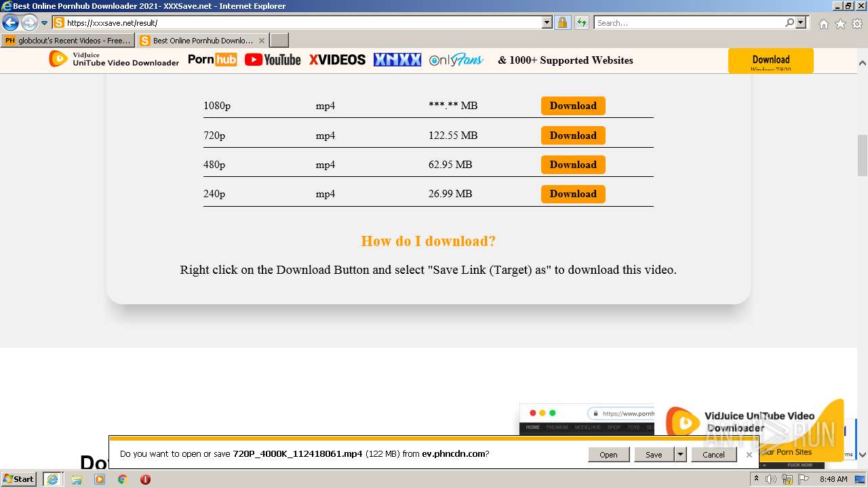
Task: Click the scrollbar down arrow
Action: 863,455
